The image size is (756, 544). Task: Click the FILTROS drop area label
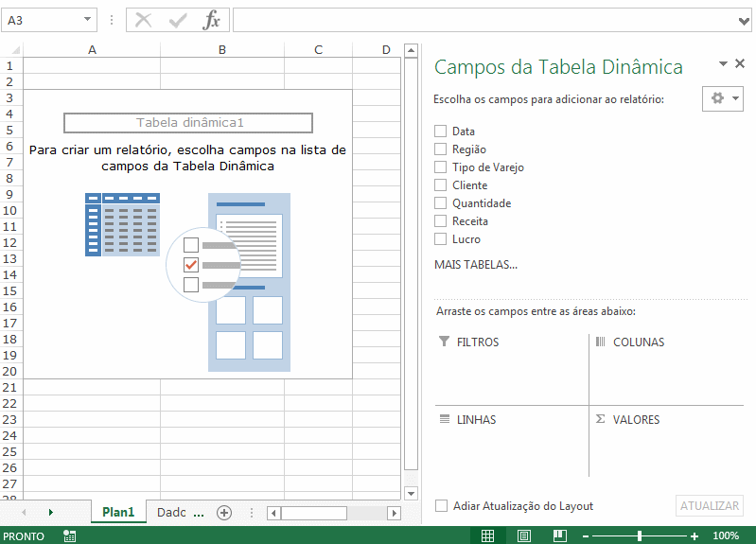click(478, 342)
